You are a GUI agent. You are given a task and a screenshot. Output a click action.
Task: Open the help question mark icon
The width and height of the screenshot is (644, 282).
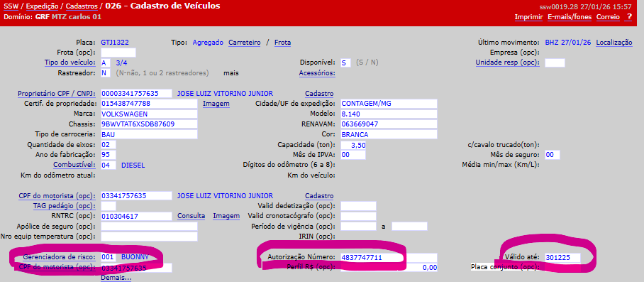pos(629,17)
